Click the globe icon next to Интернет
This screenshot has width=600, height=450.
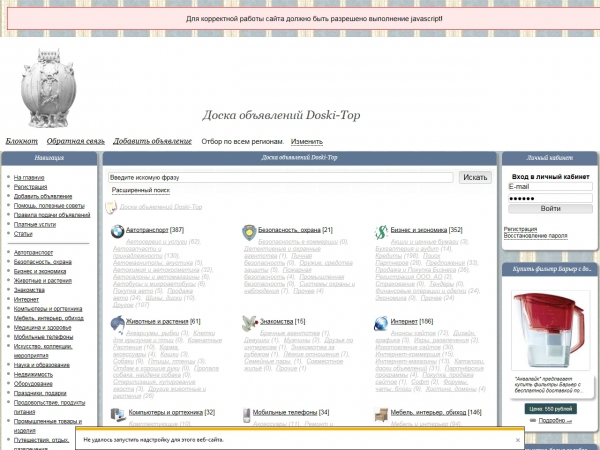pyautogui.click(x=381, y=323)
